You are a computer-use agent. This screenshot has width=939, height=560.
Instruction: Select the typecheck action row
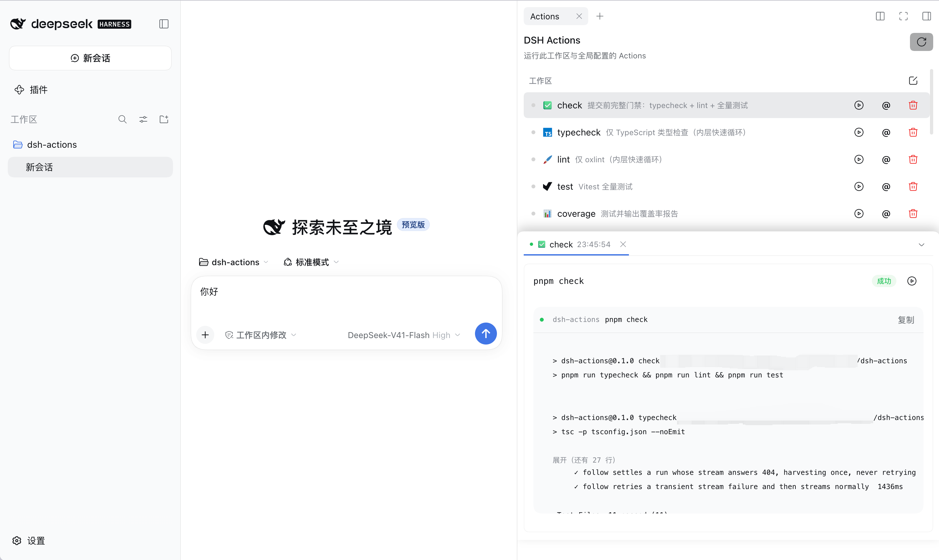[x=726, y=133]
